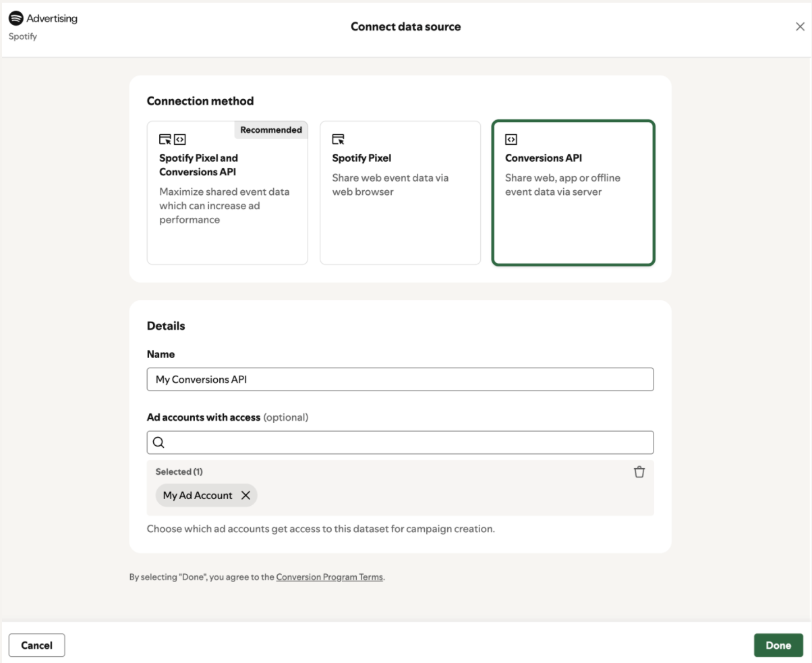Click the My Ad Account chip
The width and height of the screenshot is (812, 663).
[x=206, y=495]
